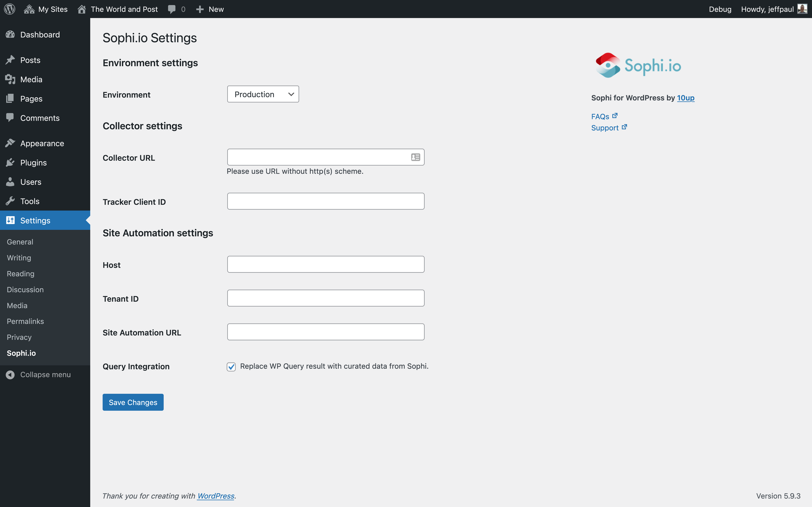Screen dimensions: 812x507
Task: Open the Permalinks settings submenu item
Action: tap(25, 321)
